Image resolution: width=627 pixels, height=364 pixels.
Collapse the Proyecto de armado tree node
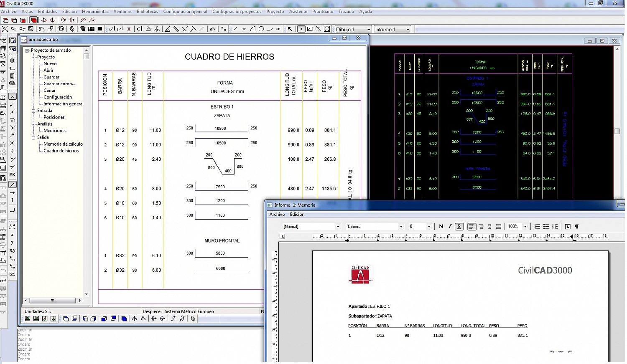[x=27, y=51]
